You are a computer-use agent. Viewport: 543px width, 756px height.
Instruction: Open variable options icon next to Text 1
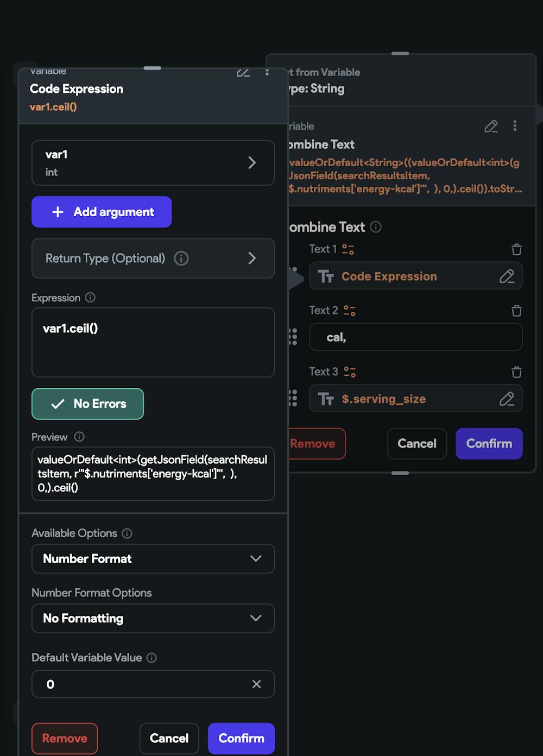(x=348, y=249)
